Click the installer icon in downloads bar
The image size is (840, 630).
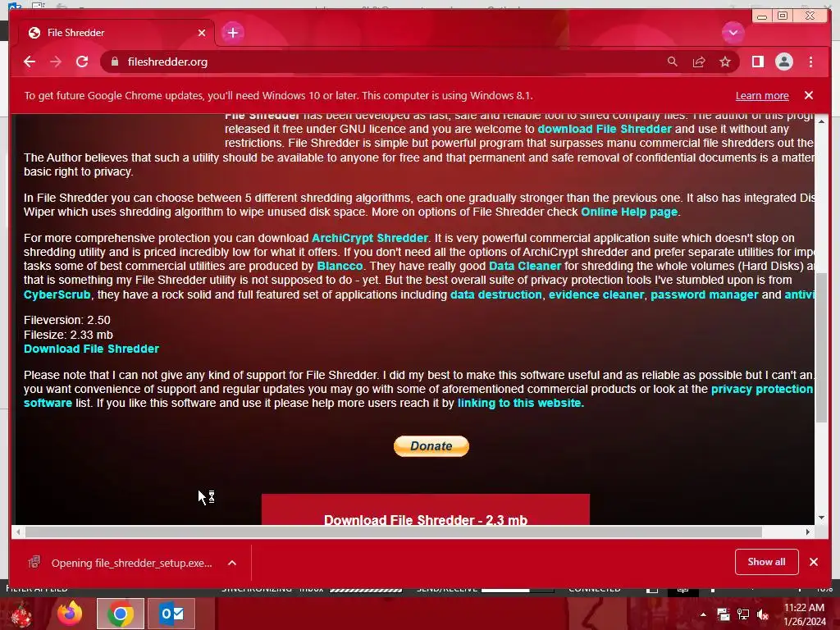34,562
